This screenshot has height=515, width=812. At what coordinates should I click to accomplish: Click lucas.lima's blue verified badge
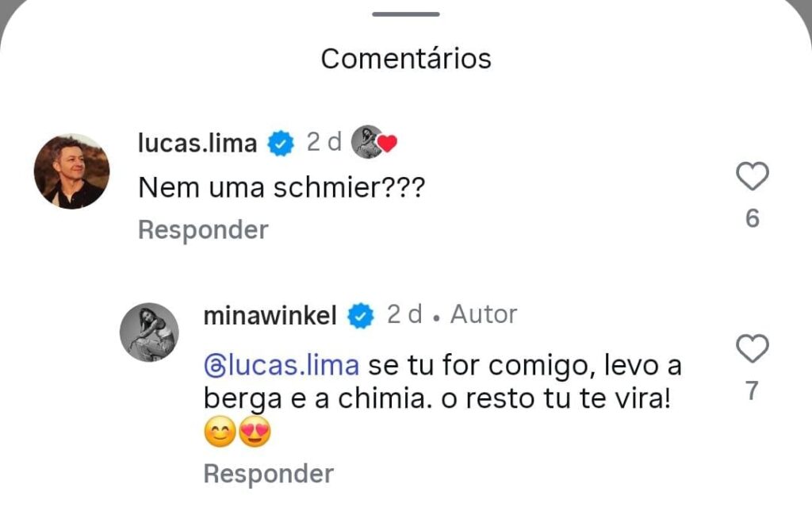click(279, 142)
